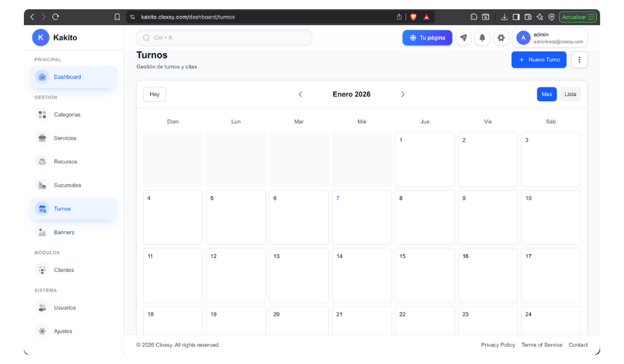Click the Brave Shields icon in address bar
624x364 pixels.
(x=414, y=17)
